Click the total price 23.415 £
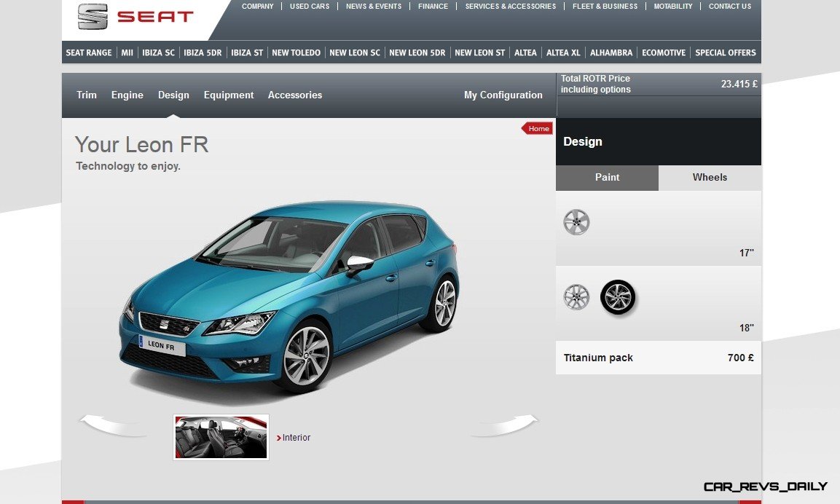The image size is (840, 504). click(x=739, y=84)
